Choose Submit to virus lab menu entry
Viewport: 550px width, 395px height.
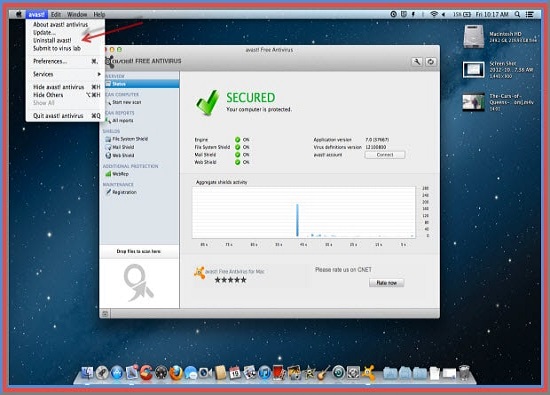point(57,48)
